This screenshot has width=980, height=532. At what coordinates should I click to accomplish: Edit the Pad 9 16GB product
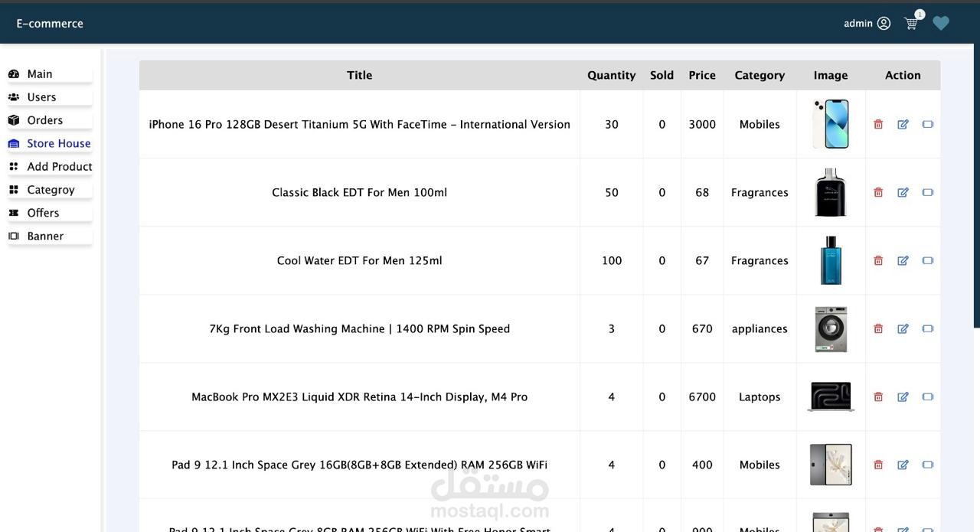[x=903, y=465]
